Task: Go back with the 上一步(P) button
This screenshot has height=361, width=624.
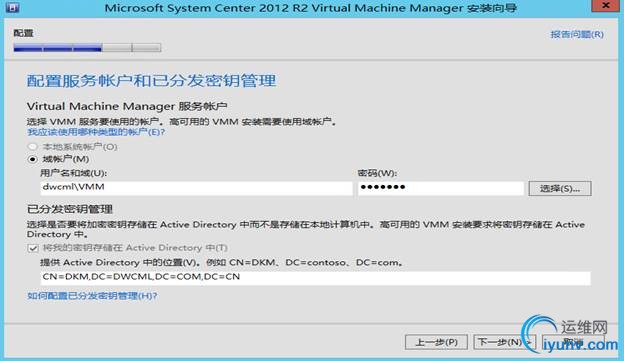Action: click(436, 342)
